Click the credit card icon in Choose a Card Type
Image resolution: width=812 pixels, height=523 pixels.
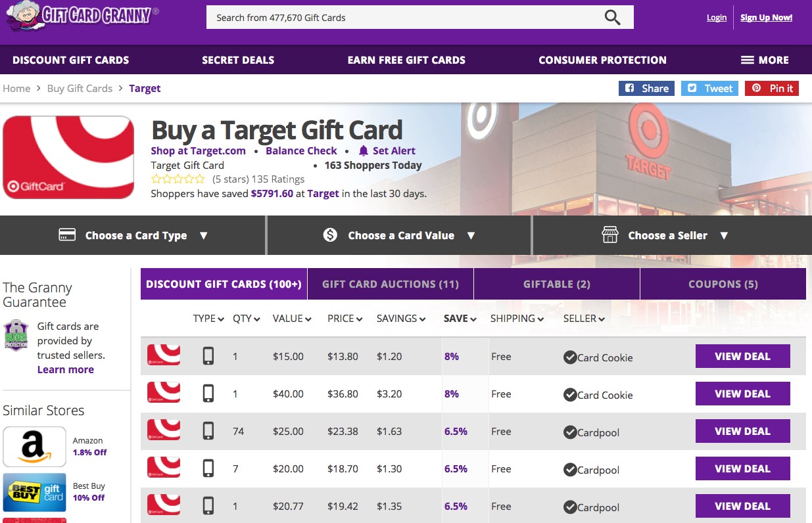tap(67, 235)
